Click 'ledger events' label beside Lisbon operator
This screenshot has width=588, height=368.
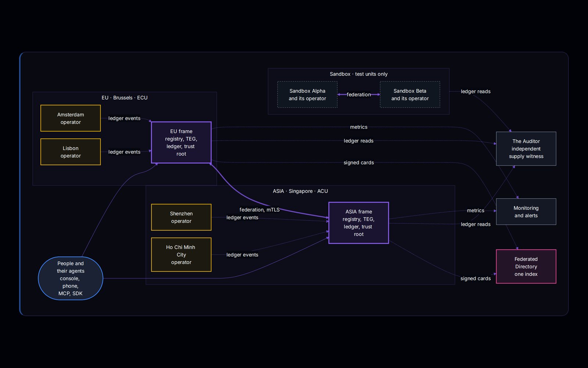(x=124, y=152)
